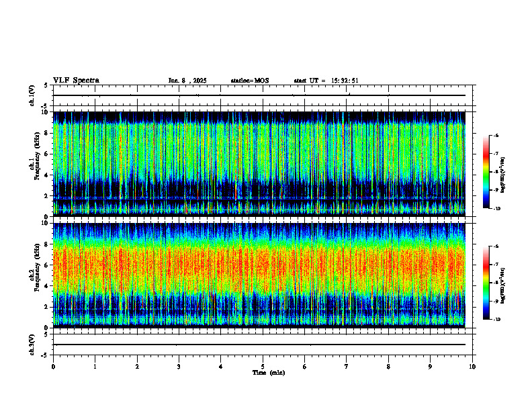Click the ch.1 spectrogram color bar
The height and width of the screenshot is (411, 532).
486,172
